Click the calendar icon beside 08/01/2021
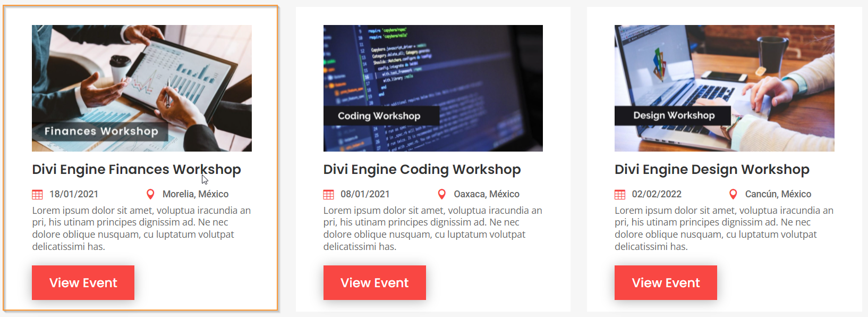This screenshot has height=317, width=868. (329, 195)
